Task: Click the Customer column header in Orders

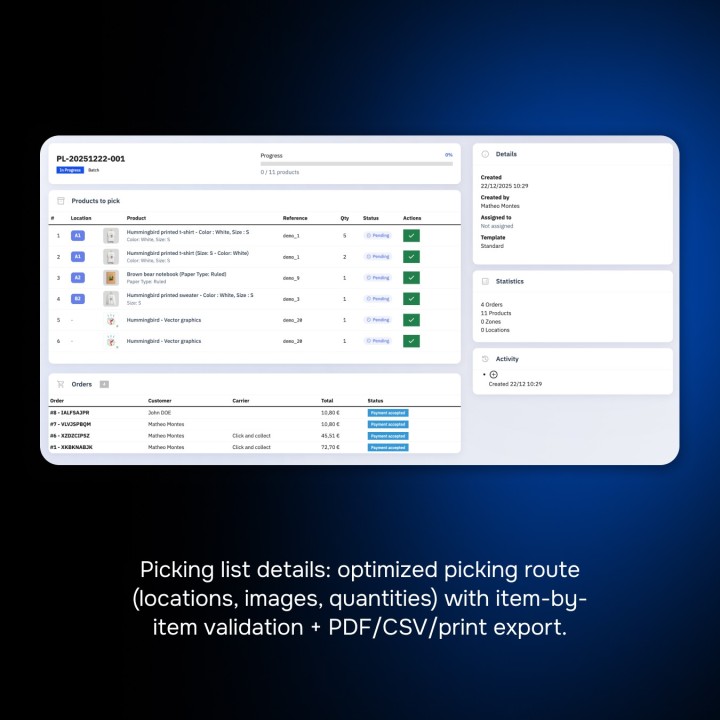Action: coord(159,401)
